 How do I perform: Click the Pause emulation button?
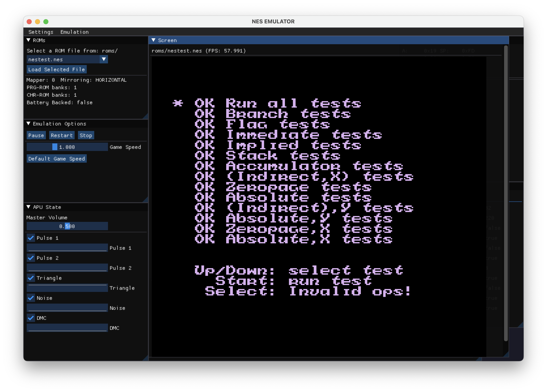[x=35, y=135]
